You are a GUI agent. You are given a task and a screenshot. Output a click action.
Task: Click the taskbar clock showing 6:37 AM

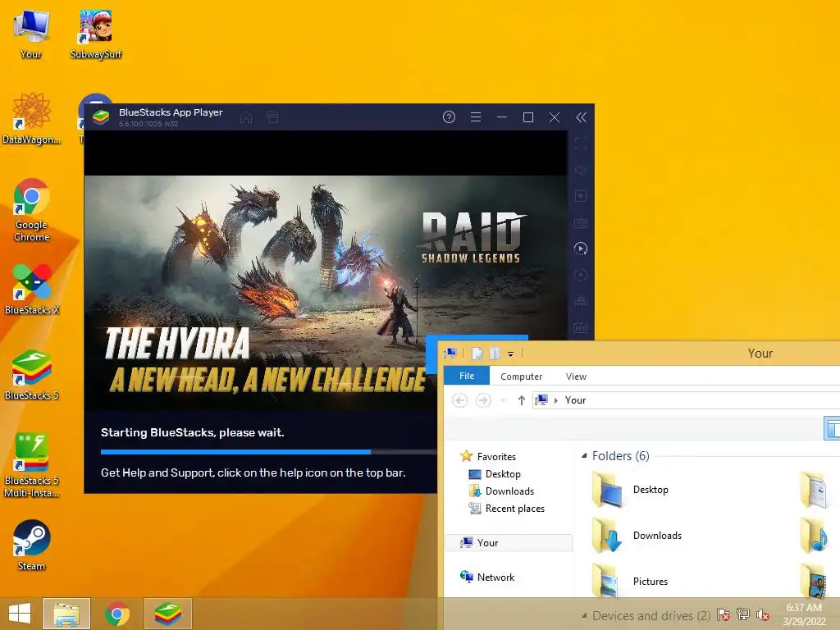[804, 614]
